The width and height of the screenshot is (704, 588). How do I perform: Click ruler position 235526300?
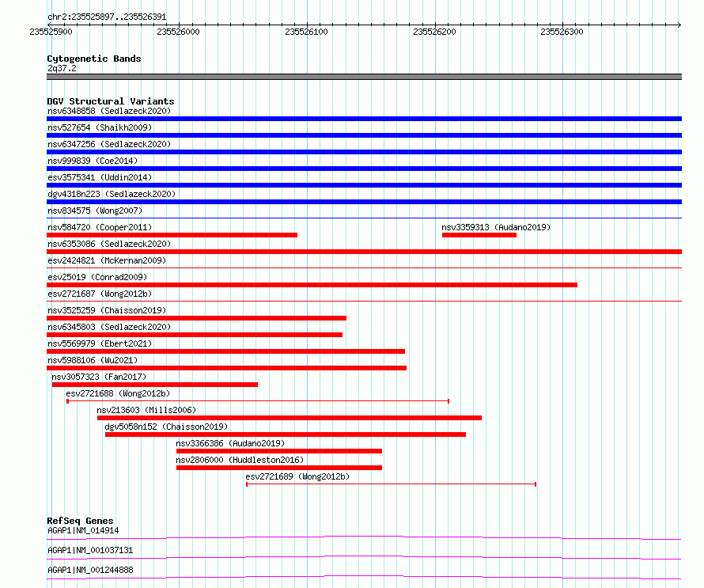coord(562,32)
